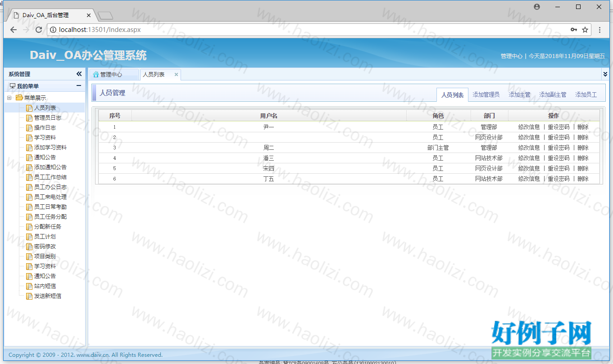Click the 部门 column header
Viewport: 613px width, 364px height.
click(x=490, y=116)
